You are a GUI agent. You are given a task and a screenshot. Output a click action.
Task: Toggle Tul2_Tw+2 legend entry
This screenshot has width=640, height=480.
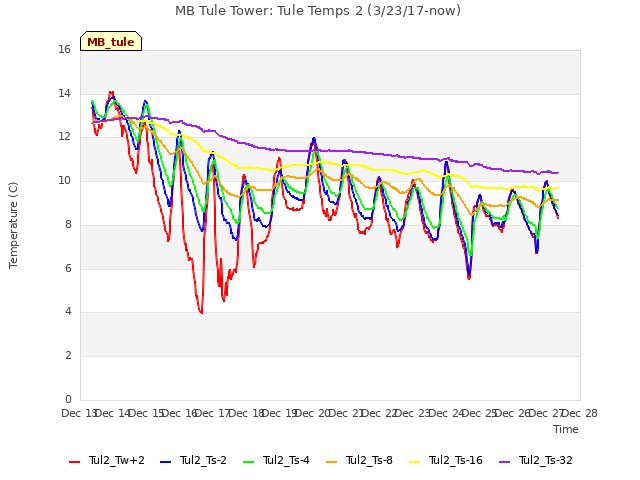(x=107, y=461)
